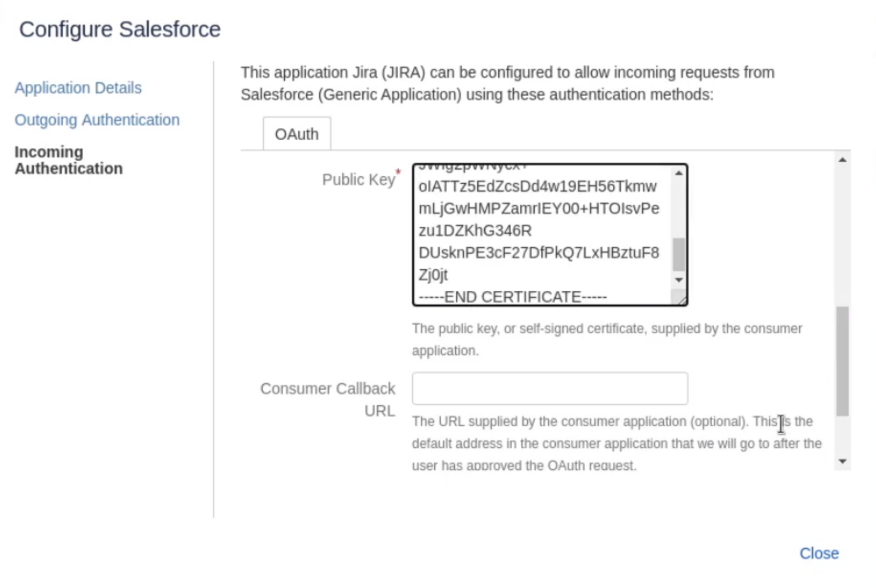876x588 pixels.
Task: Click the panel's scroll up arrow
Action: tap(842, 160)
